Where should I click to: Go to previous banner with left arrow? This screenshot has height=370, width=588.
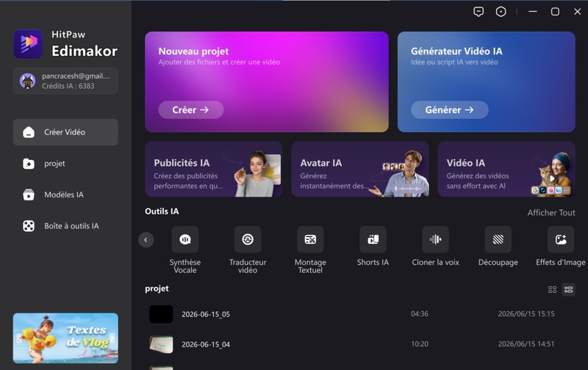[19, 338]
